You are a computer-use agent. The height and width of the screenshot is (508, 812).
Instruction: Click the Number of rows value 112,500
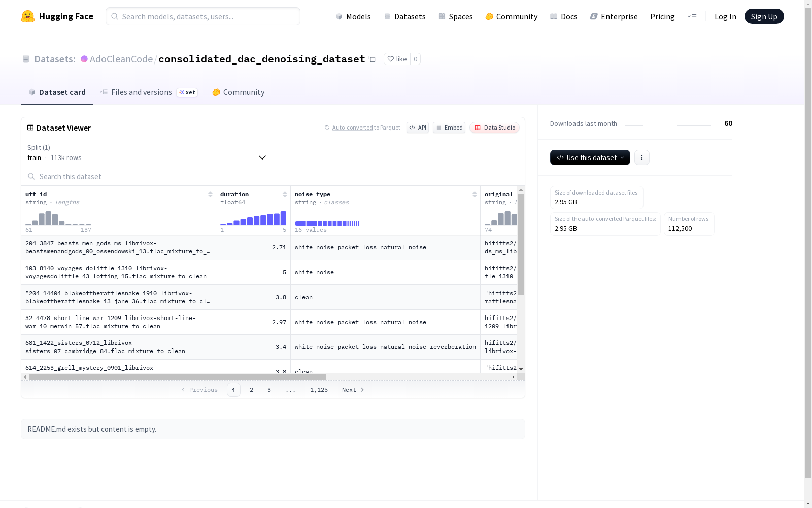(680, 229)
